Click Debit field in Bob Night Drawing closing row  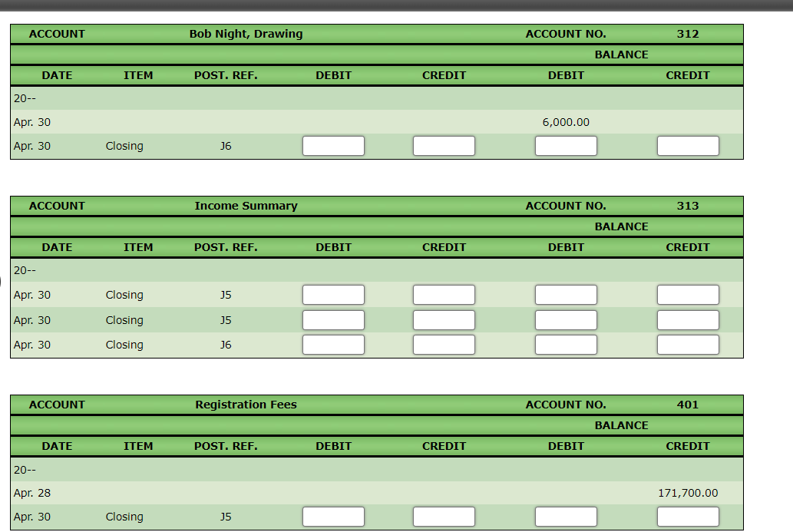[333, 146]
